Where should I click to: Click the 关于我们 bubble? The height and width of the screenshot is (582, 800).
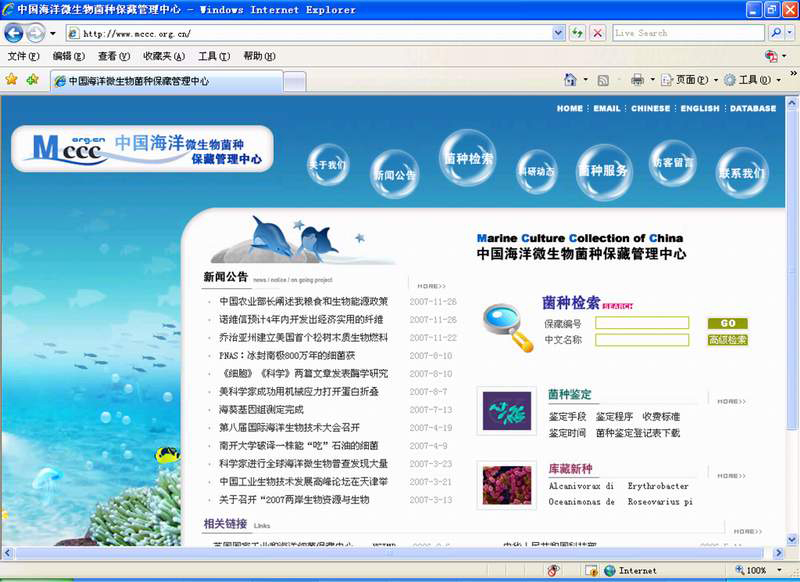328,165
